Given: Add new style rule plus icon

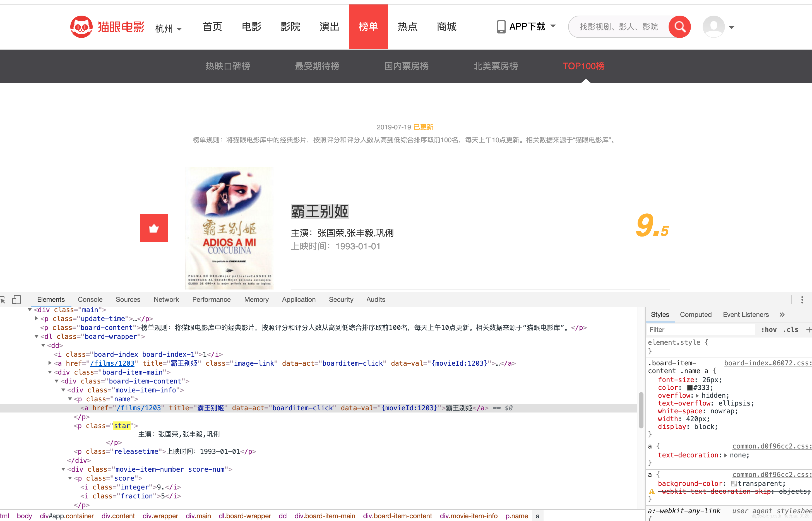Looking at the screenshot, I should (x=808, y=329).
